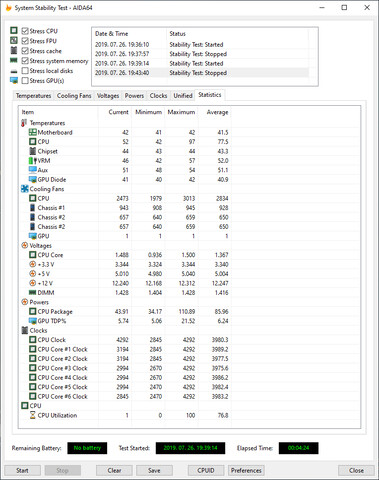This screenshot has height=480, width=379.
Task: Enable the Stress CPU checkbox
Action: click(x=25, y=31)
